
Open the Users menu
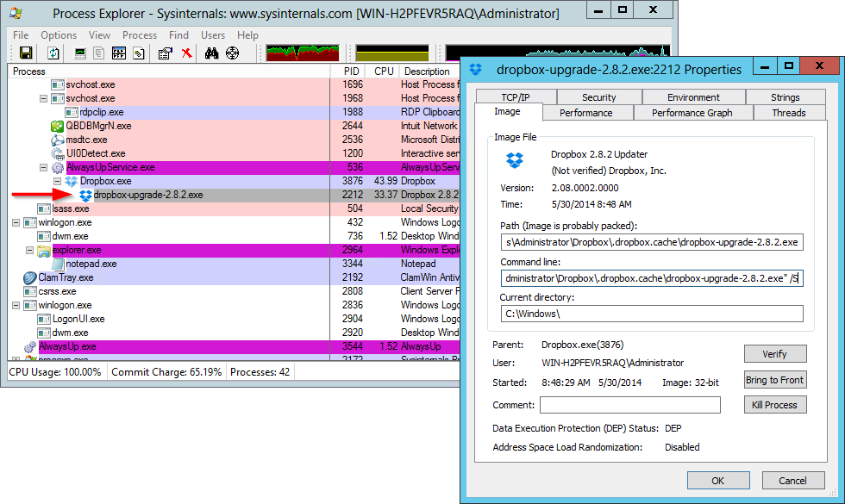click(213, 35)
